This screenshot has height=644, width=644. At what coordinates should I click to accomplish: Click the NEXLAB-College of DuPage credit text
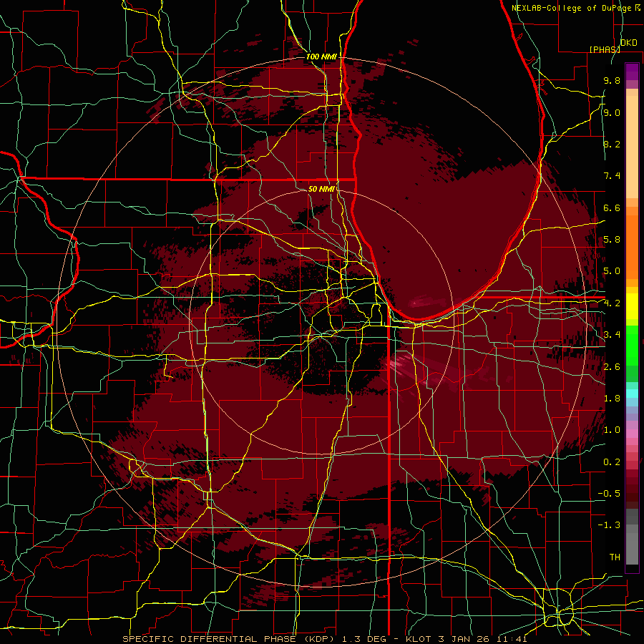coord(575,8)
